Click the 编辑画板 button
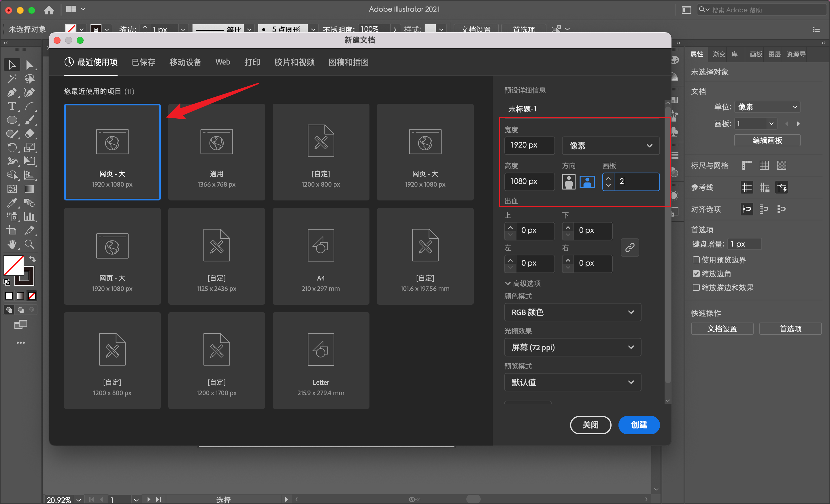The width and height of the screenshot is (830, 504). tap(767, 140)
